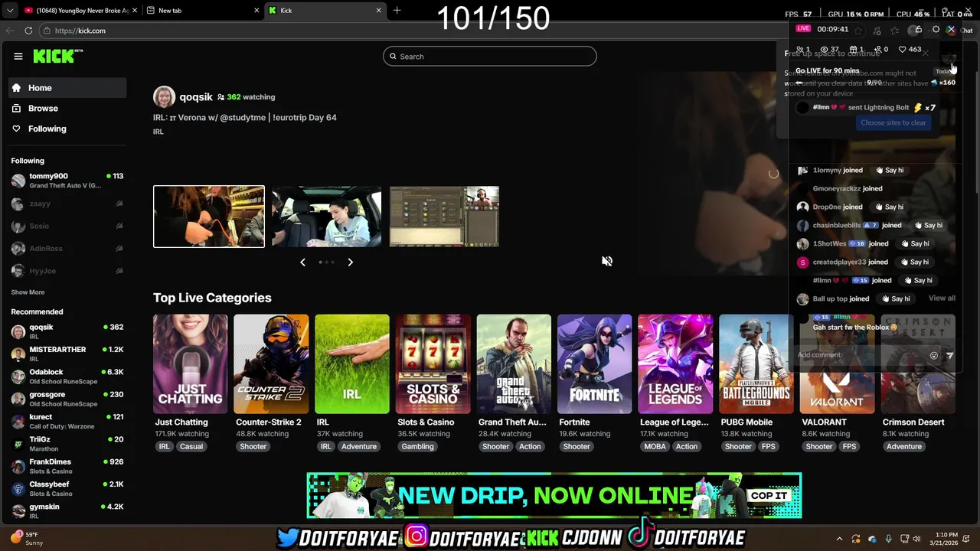Click the Casual tag under Just Chatting

[x=191, y=447]
